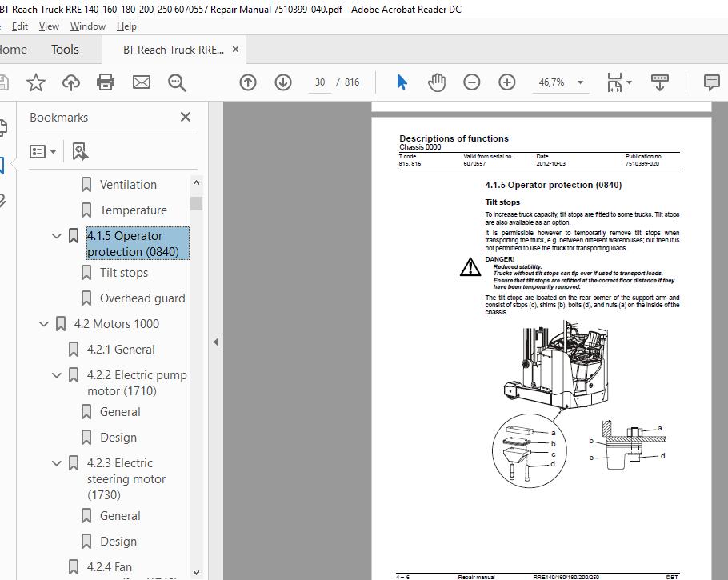Zoom in with plus circle icon

tap(507, 82)
